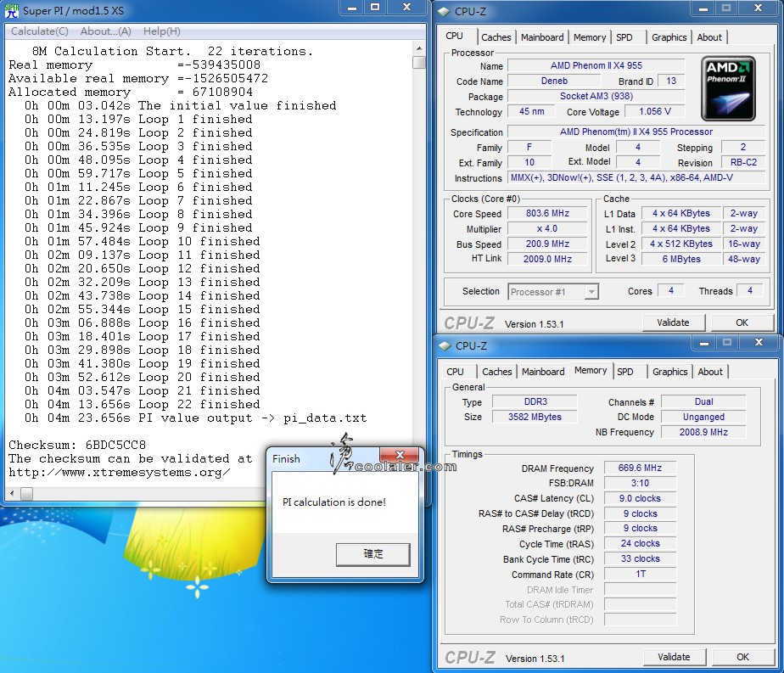This screenshot has width=784, height=673.
Task: Click the DRAM Frequency value '669.6 MHz'
Action: point(640,468)
